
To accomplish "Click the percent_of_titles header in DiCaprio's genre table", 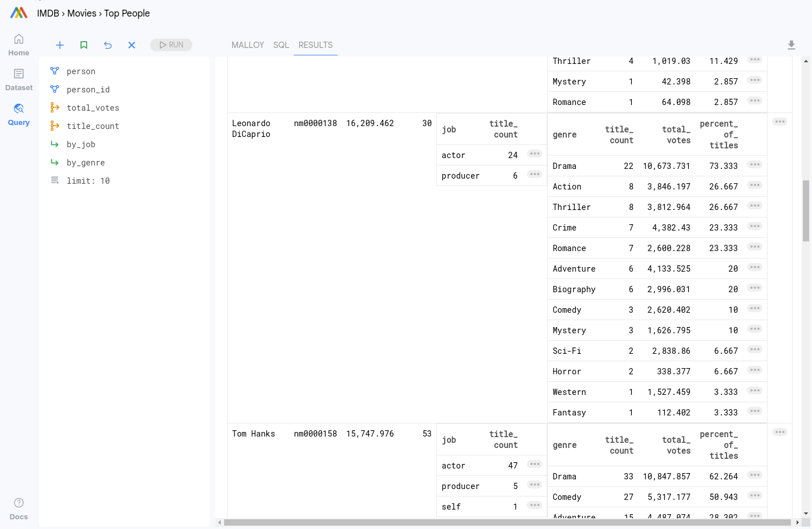I will click(x=718, y=135).
